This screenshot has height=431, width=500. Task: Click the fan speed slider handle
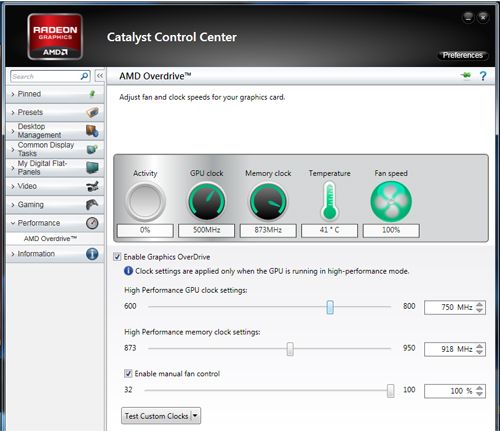(x=390, y=391)
